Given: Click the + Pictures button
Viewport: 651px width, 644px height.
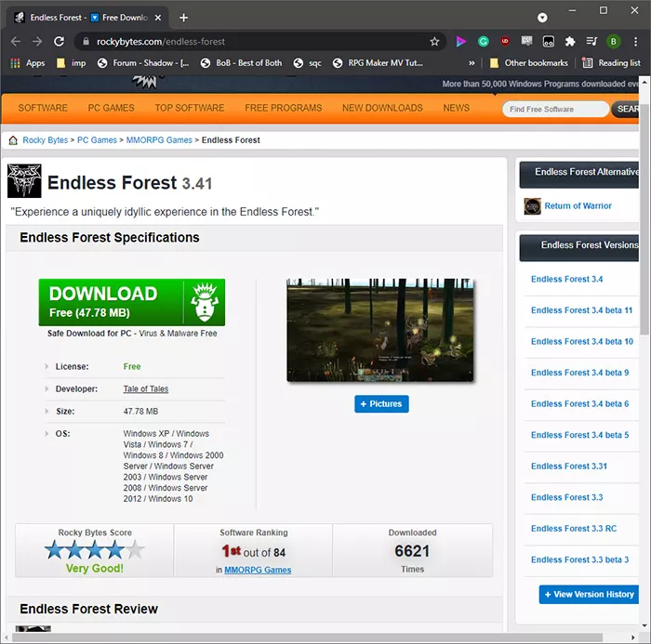Looking at the screenshot, I should 381,403.
